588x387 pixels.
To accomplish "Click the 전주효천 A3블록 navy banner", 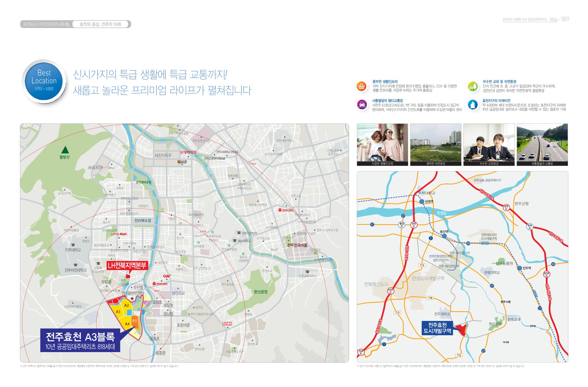I will coord(80,340).
